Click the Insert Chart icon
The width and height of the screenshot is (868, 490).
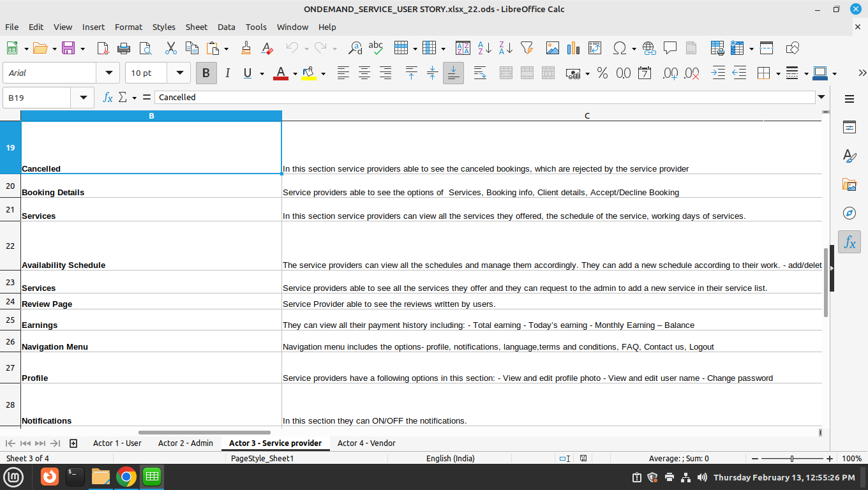point(573,48)
